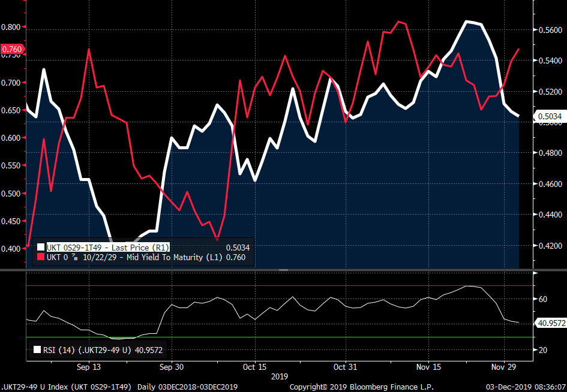
Task: Select the RSI (14) legend entry text
Action: pos(89,350)
